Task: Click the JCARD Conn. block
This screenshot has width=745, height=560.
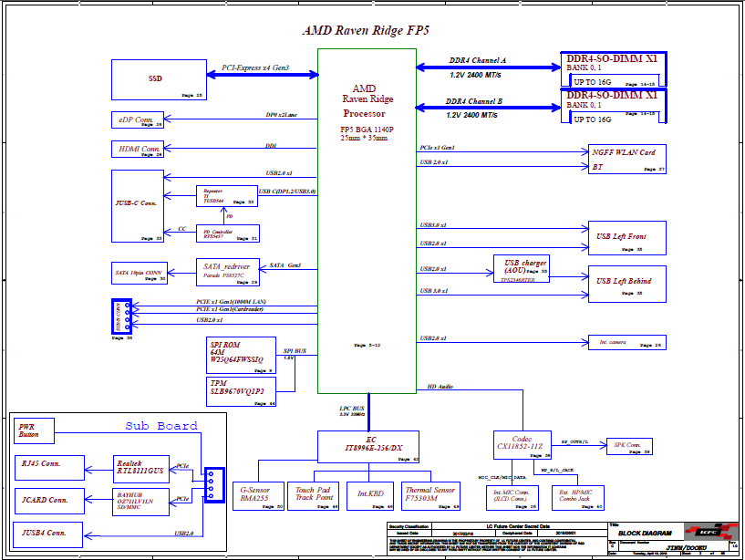Action: pyautogui.click(x=49, y=501)
